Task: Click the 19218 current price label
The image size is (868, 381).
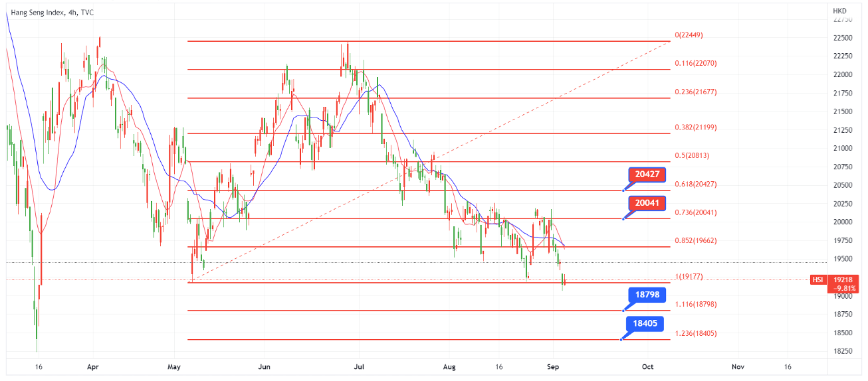Action: pyautogui.click(x=843, y=280)
